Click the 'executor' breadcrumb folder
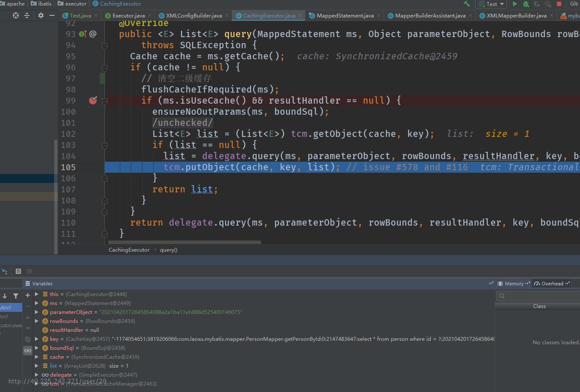The width and height of the screenshot is (580, 392). tap(72, 4)
